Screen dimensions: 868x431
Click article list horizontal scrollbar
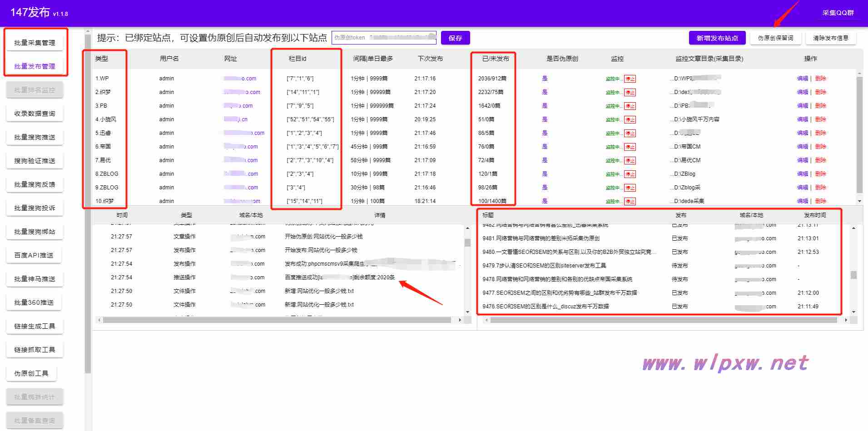tap(664, 320)
